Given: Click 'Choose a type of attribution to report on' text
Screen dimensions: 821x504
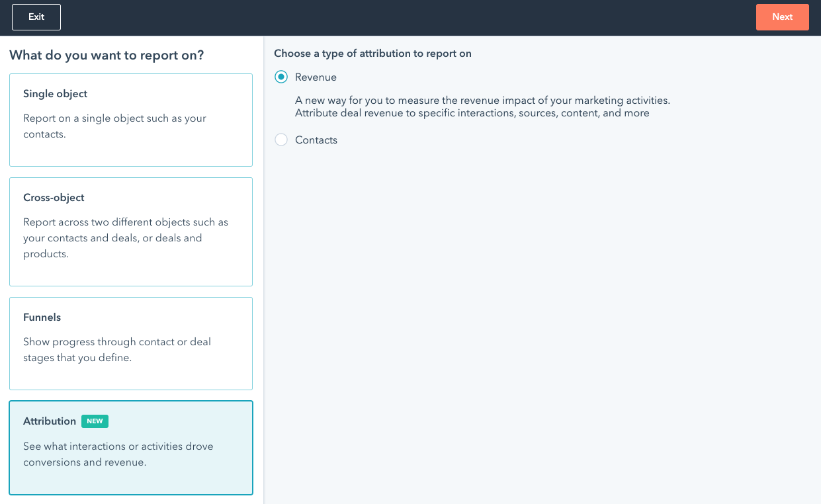Looking at the screenshot, I should [372, 54].
